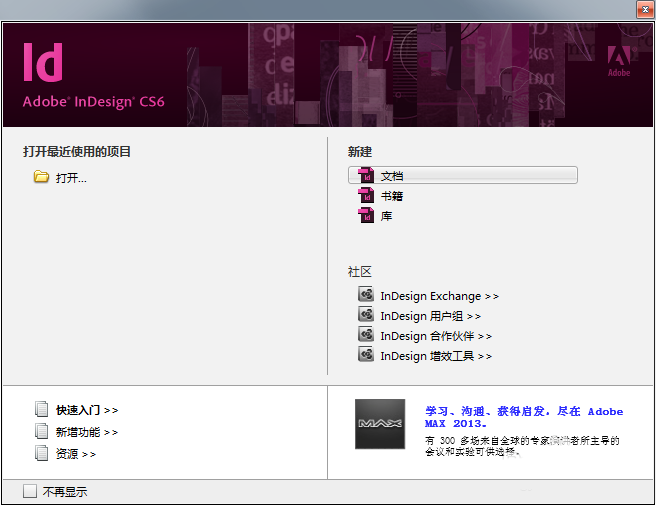Image resolution: width=656 pixels, height=506 pixels.
Task: Click the Adobe InDesign CS6 title text
Action: click(x=94, y=102)
